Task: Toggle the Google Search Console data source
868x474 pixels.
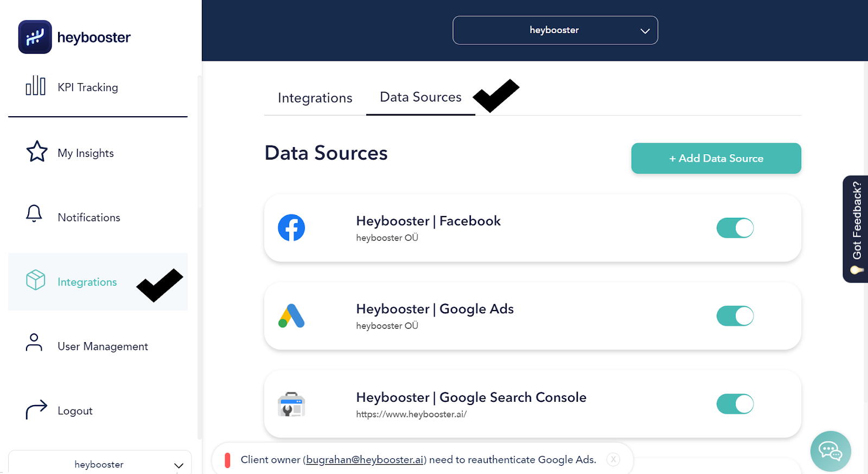Action: click(735, 404)
